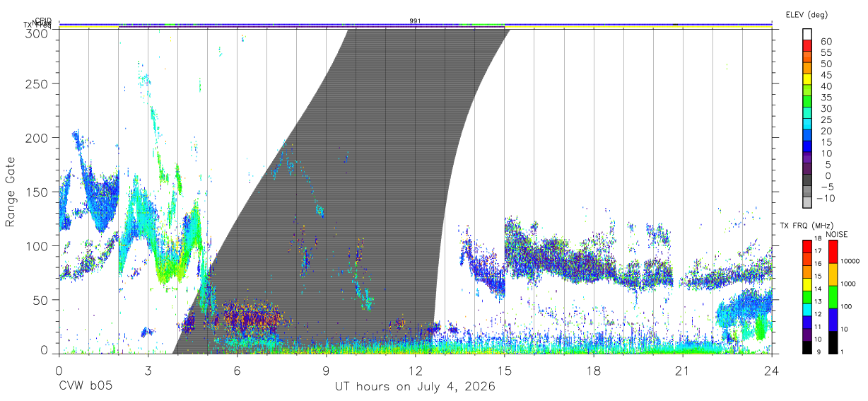Click the '991' CPID value at the top
The width and height of the screenshot is (868, 401).
416,21
